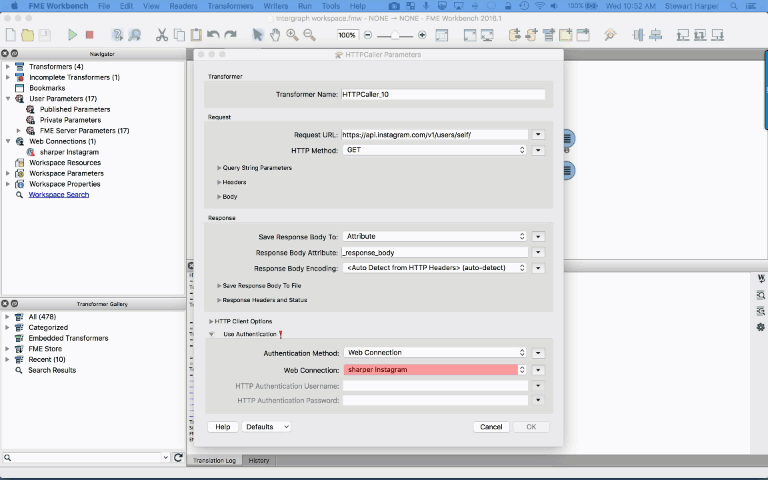Image resolution: width=768 pixels, height=480 pixels.
Task: Select the pointer selection tool
Action: [x=257, y=35]
